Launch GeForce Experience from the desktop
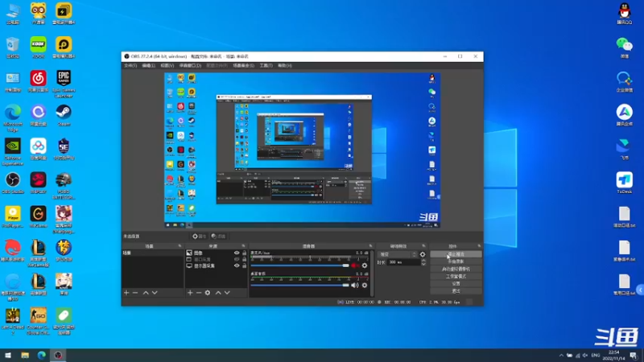This screenshot has height=362, width=644. pos(13,151)
